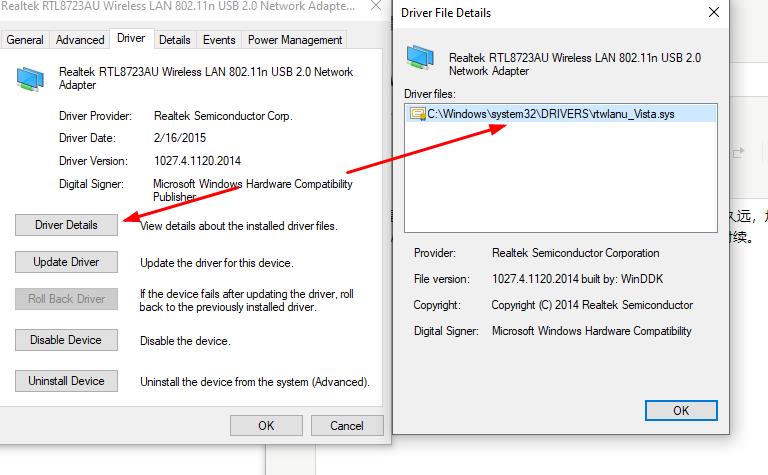Click the Realtek Semiconductor Corp. provider text
768x475 pixels.
point(223,116)
